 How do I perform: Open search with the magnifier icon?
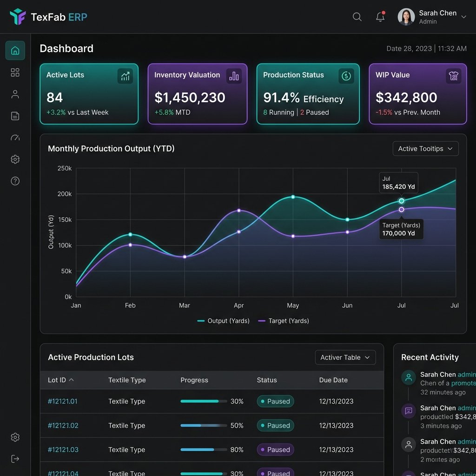357,17
